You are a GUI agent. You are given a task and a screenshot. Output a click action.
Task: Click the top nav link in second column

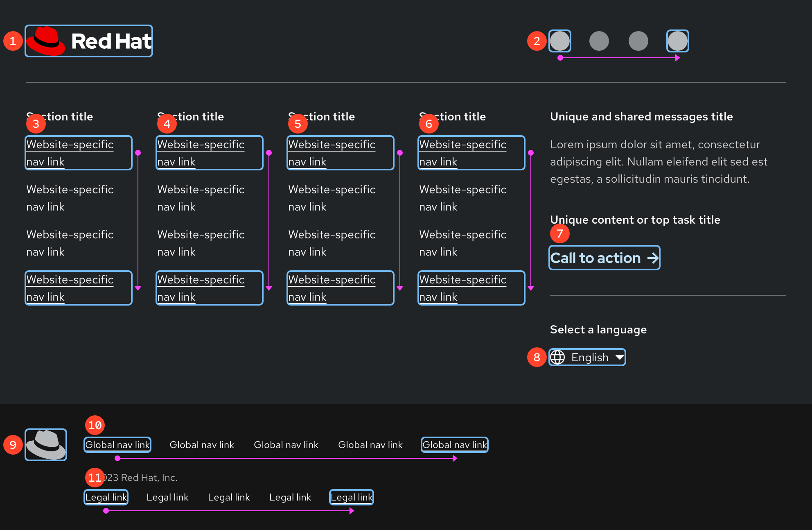tap(209, 153)
